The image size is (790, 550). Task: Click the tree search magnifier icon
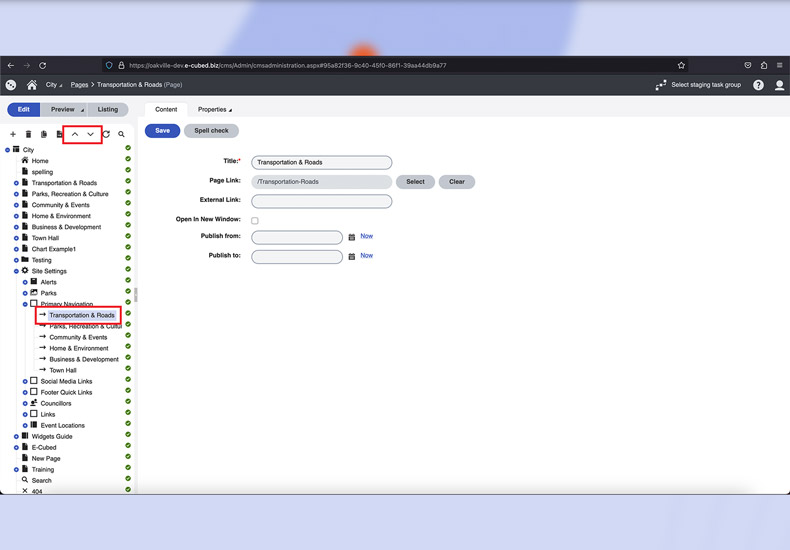(x=122, y=134)
